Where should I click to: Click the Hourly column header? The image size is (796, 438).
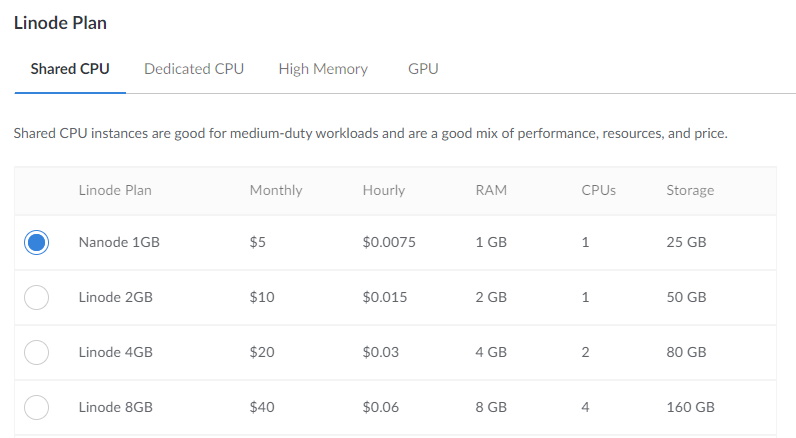[384, 190]
